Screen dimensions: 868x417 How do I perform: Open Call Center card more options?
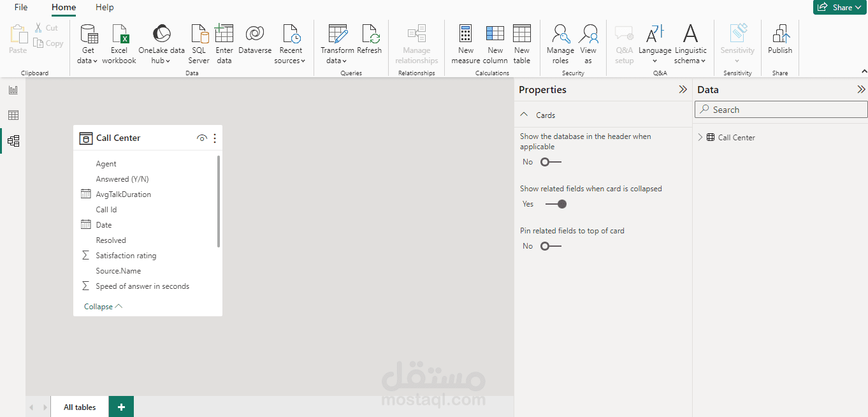pos(215,138)
